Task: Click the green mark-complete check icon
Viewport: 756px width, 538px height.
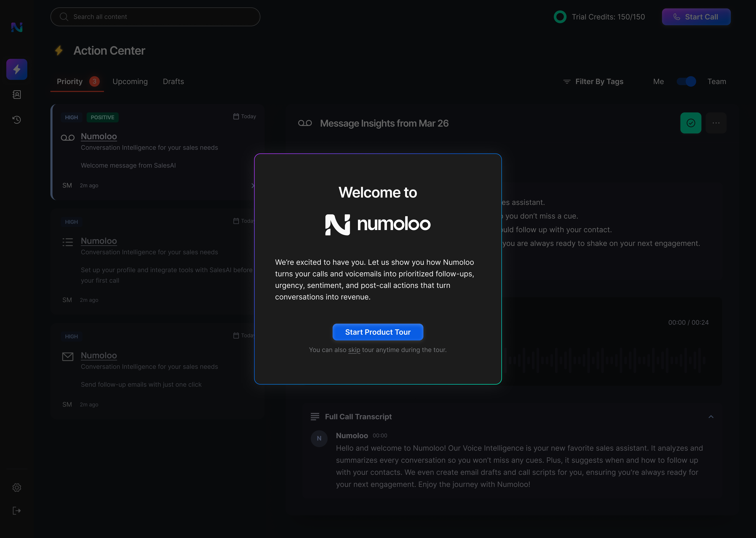Action: coord(691,123)
